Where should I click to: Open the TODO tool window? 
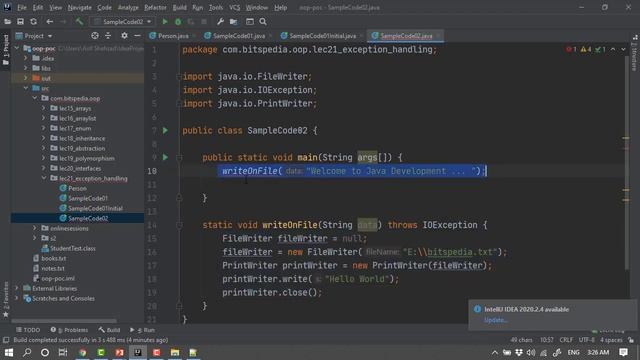point(28,330)
